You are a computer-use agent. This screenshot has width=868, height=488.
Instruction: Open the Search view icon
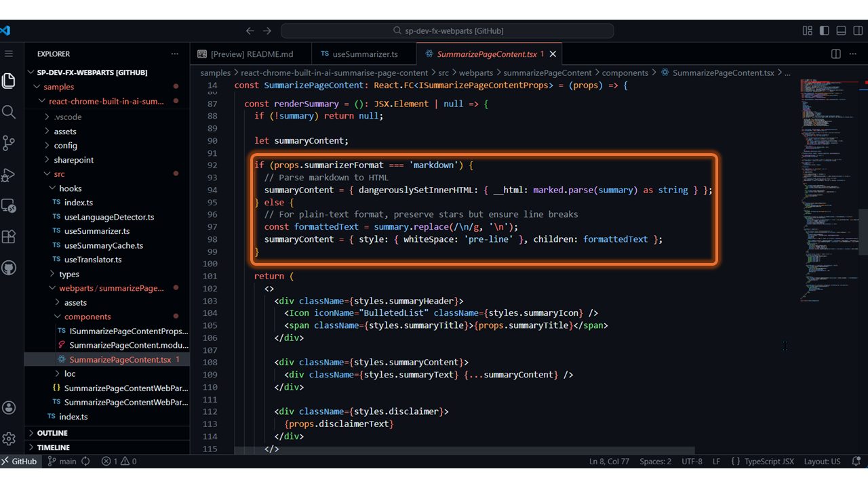[9, 112]
